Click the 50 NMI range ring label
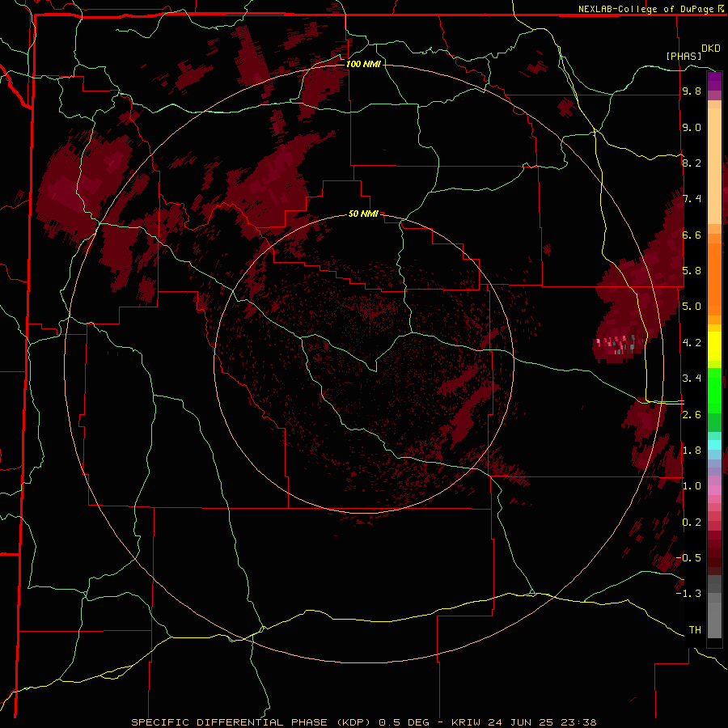 (363, 214)
